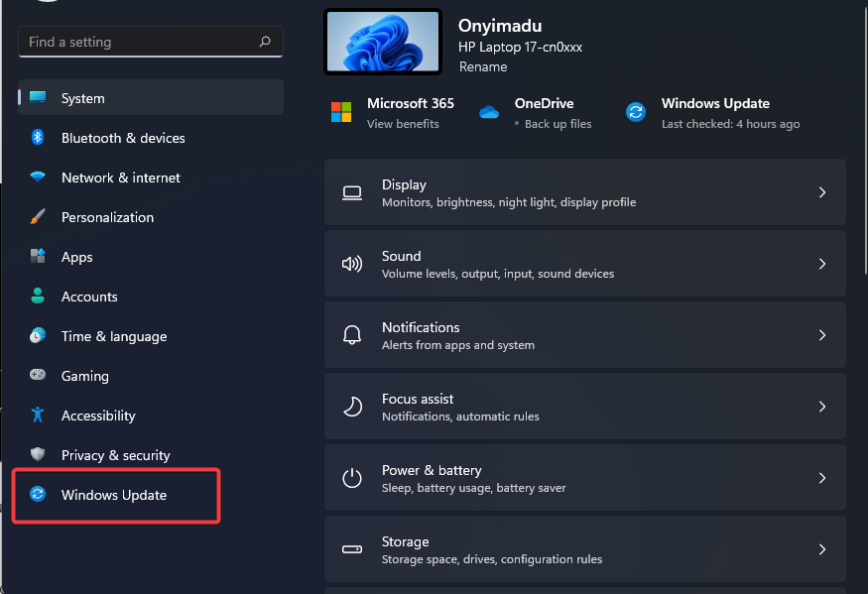868x594 pixels.
Task: Open Privacy & security settings
Action: 151,455
